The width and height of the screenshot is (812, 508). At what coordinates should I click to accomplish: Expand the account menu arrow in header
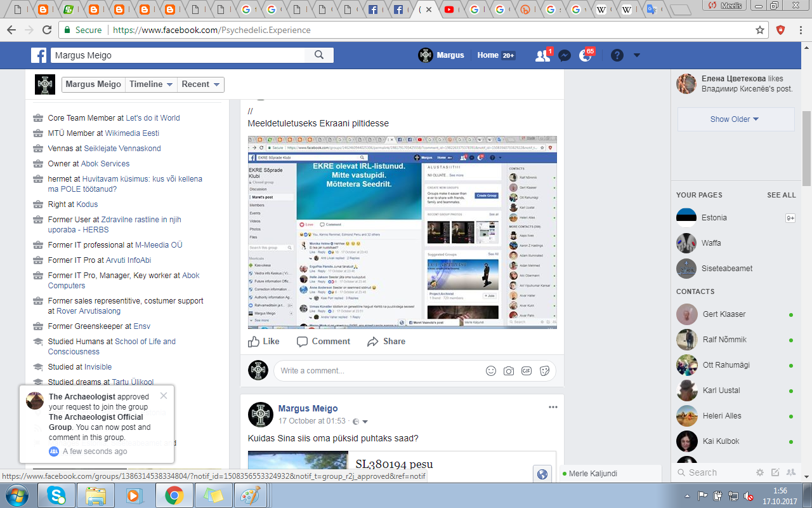click(x=637, y=55)
